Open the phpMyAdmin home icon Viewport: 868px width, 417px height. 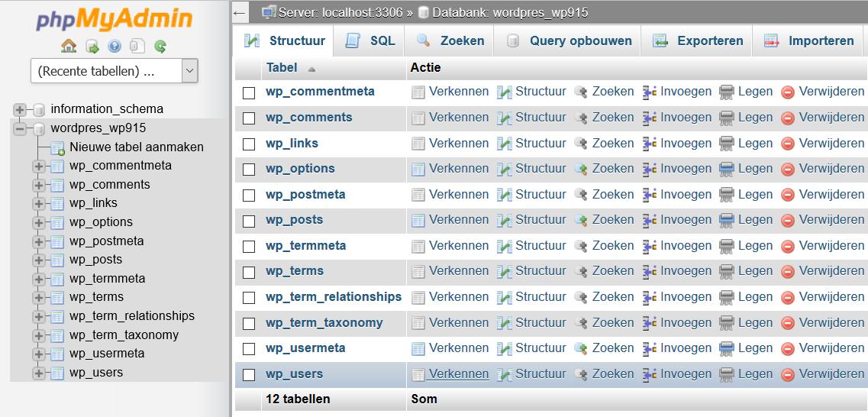tap(69, 46)
